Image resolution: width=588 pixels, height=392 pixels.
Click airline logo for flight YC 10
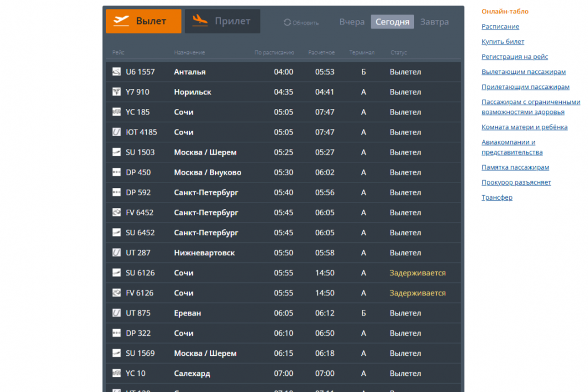click(117, 373)
